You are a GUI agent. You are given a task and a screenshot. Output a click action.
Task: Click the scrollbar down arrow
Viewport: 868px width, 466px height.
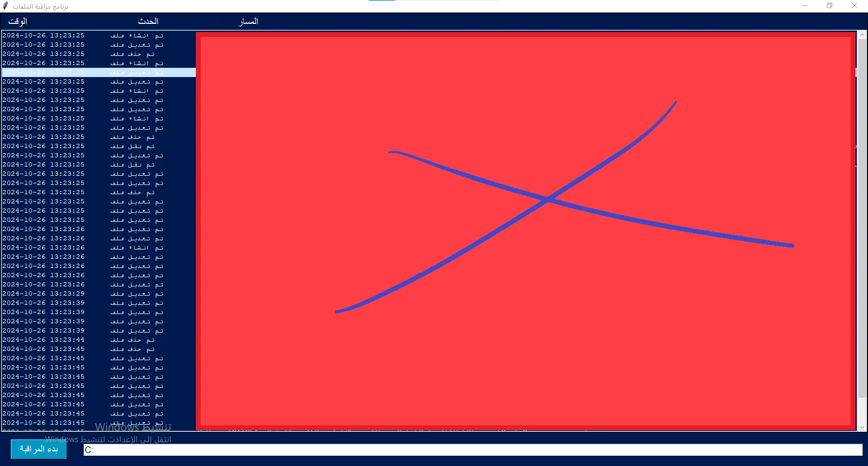(862, 427)
